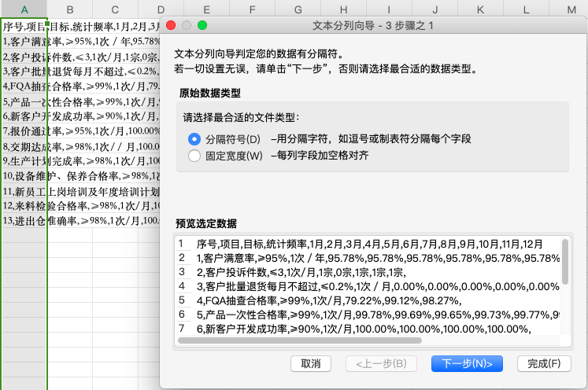Click sheet cell starting with 11,新员工上岗培训
Image resolution: width=588 pixels, height=390 pixels.
click(24, 191)
